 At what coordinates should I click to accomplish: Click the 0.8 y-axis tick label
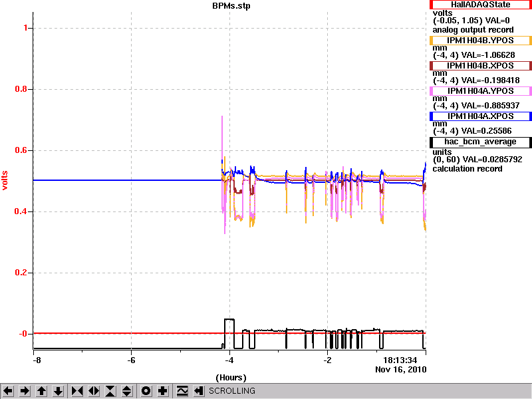coord(21,89)
